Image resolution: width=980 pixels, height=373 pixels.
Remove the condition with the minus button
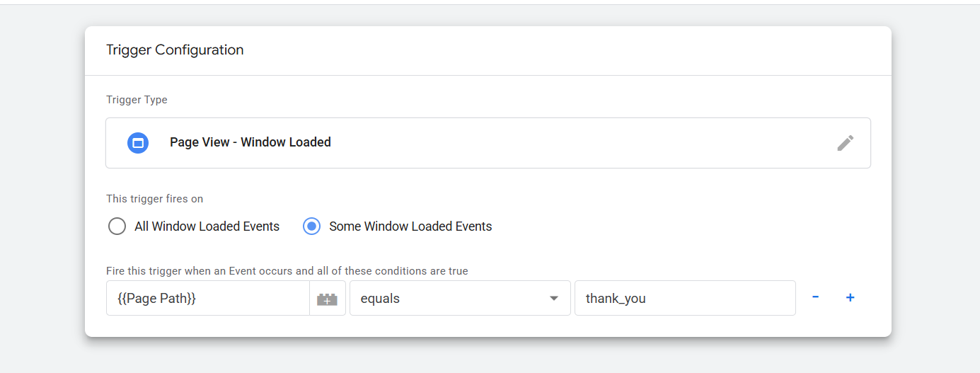(816, 298)
